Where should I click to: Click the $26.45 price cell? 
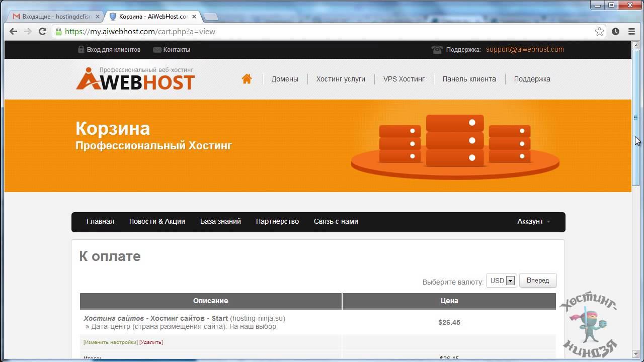click(449, 322)
